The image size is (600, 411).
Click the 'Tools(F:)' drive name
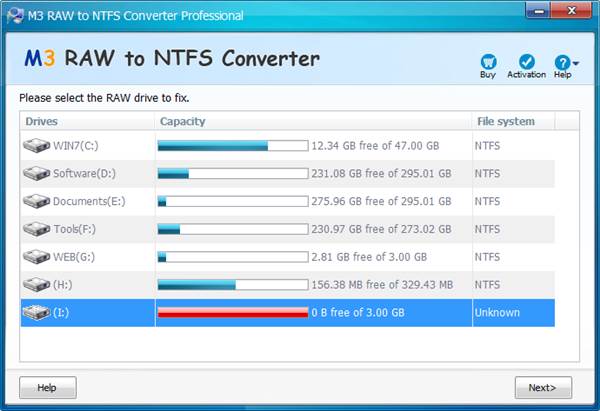(x=75, y=229)
